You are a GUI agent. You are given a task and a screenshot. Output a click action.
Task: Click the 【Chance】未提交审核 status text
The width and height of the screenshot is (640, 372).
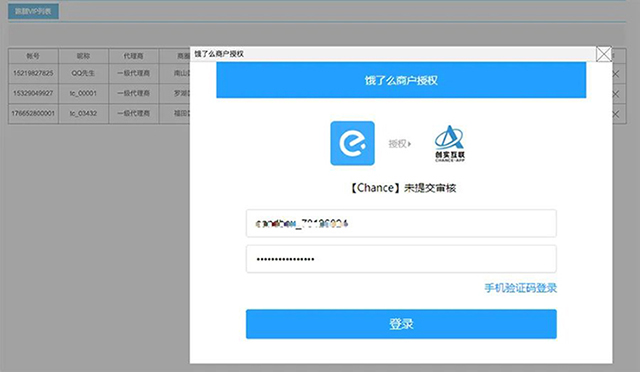[x=402, y=188]
